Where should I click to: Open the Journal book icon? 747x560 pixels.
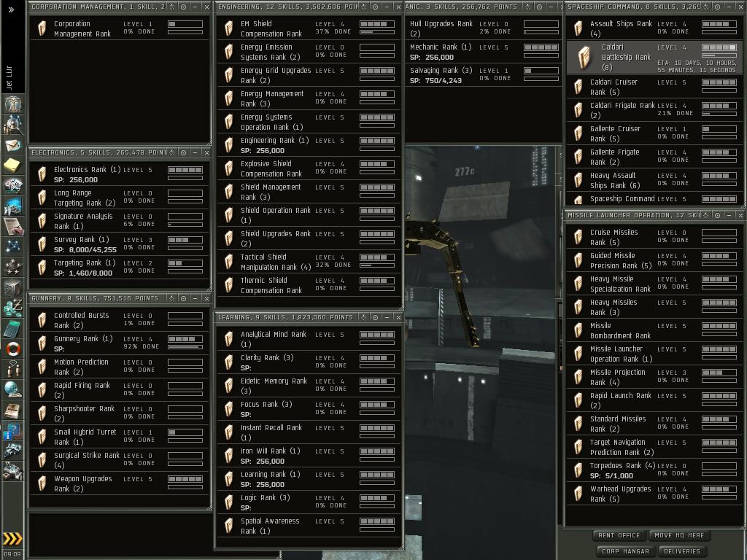tap(13, 410)
